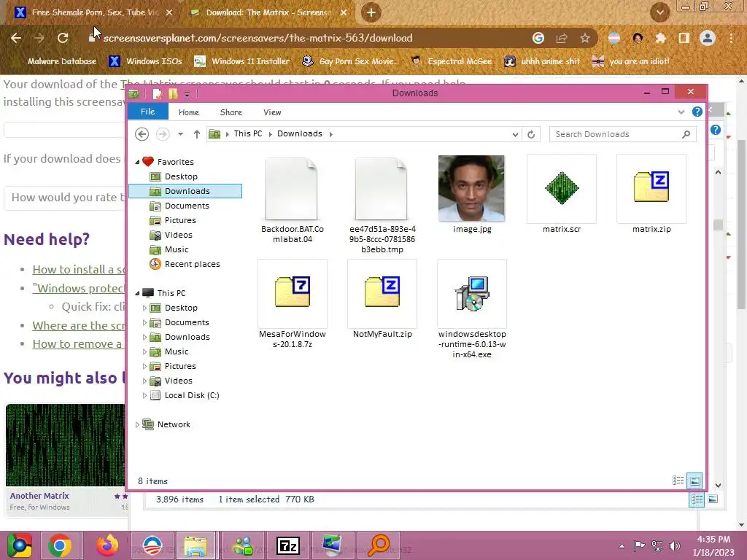Expand the Network tree node
Viewport: 747px width, 560px height.
pos(137,424)
